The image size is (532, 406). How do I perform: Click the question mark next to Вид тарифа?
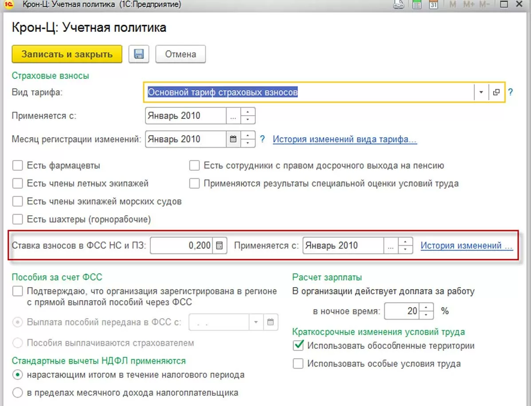point(510,92)
